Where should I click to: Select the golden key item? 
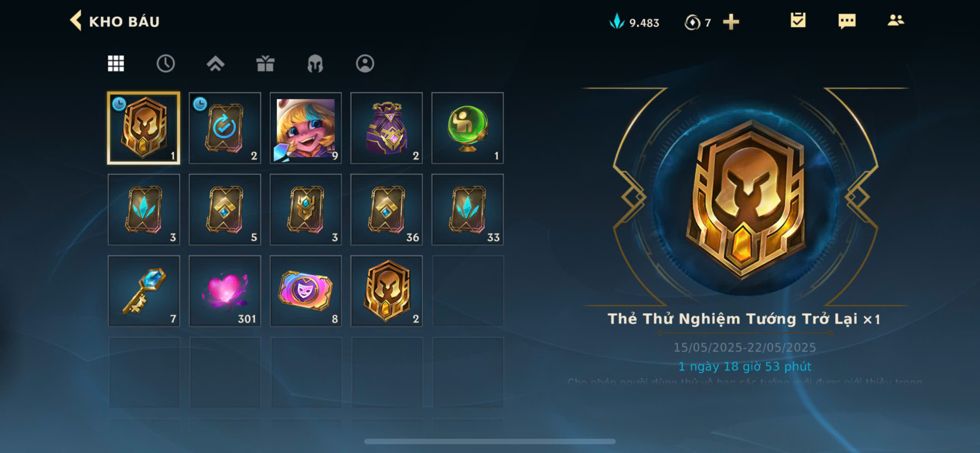click(x=144, y=291)
